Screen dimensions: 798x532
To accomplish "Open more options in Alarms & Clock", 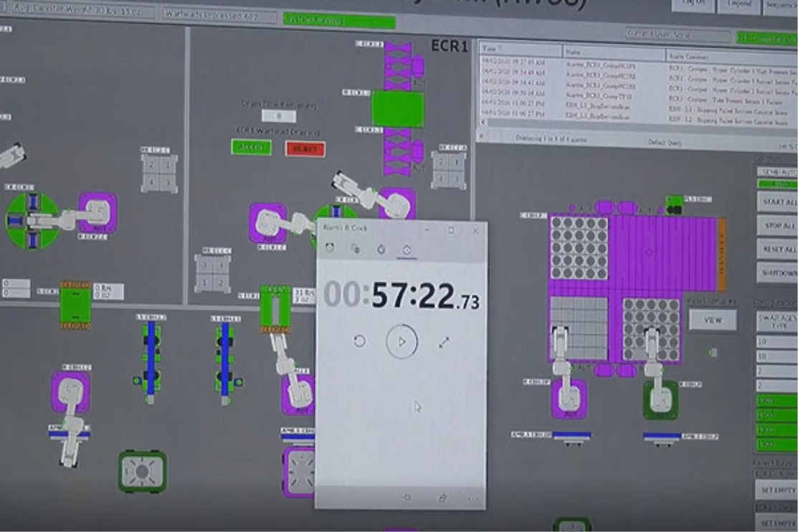I will 472,498.
